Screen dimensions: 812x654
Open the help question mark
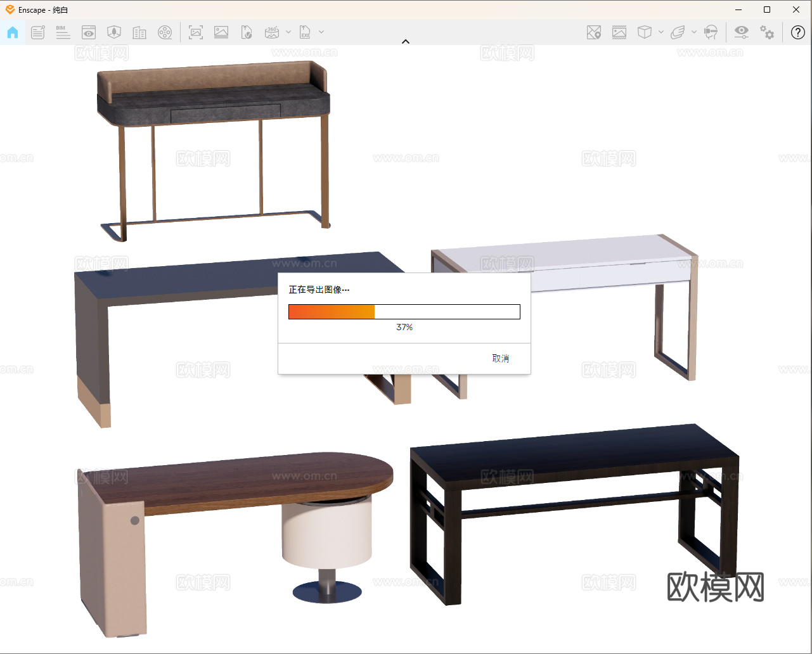(798, 32)
